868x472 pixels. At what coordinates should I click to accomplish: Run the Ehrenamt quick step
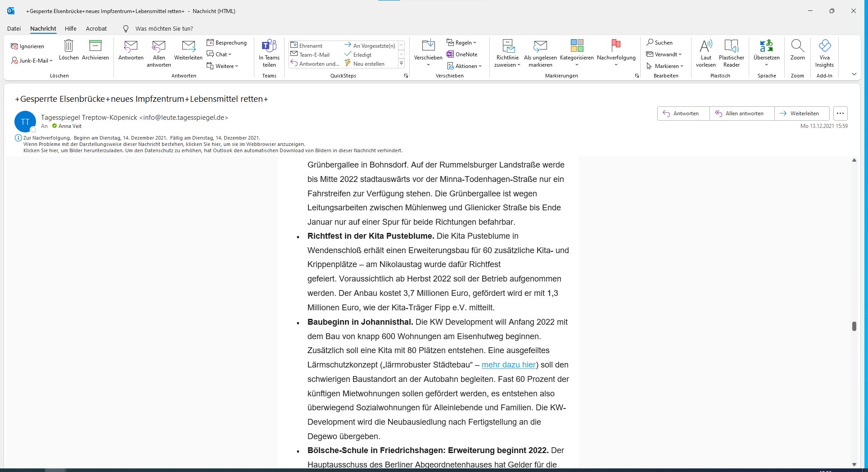(307, 45)
